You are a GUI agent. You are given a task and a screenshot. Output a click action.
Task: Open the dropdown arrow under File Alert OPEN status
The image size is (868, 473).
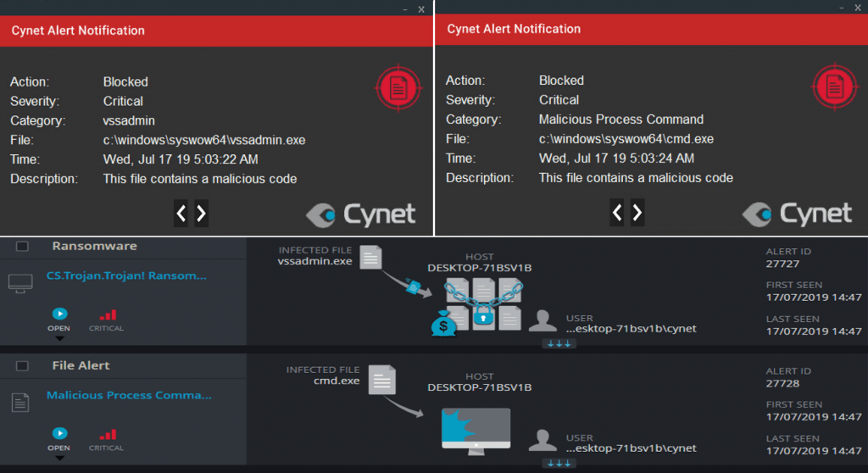pos(59,458)
